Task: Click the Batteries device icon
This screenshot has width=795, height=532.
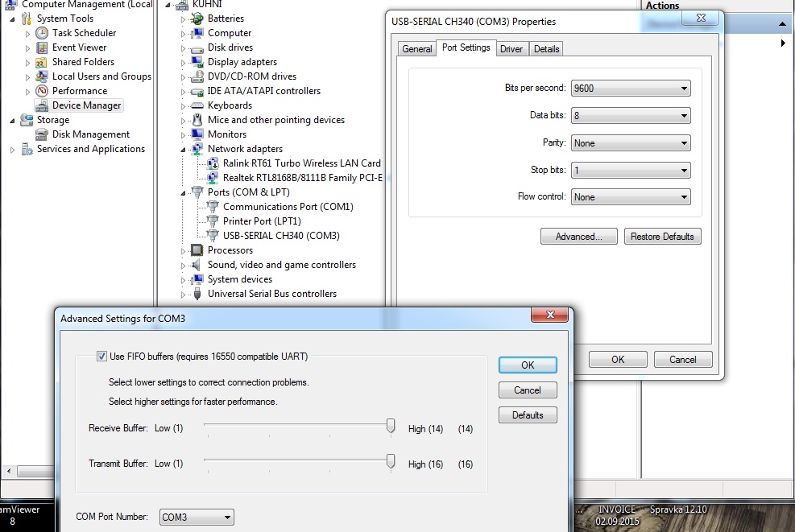Action: point(197,19)
